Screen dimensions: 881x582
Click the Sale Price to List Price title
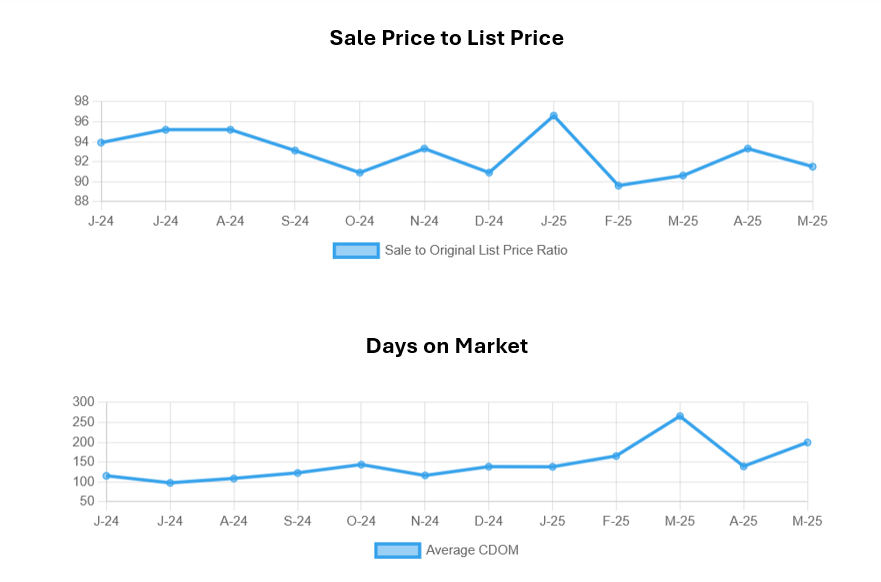[x=446, y=38]
